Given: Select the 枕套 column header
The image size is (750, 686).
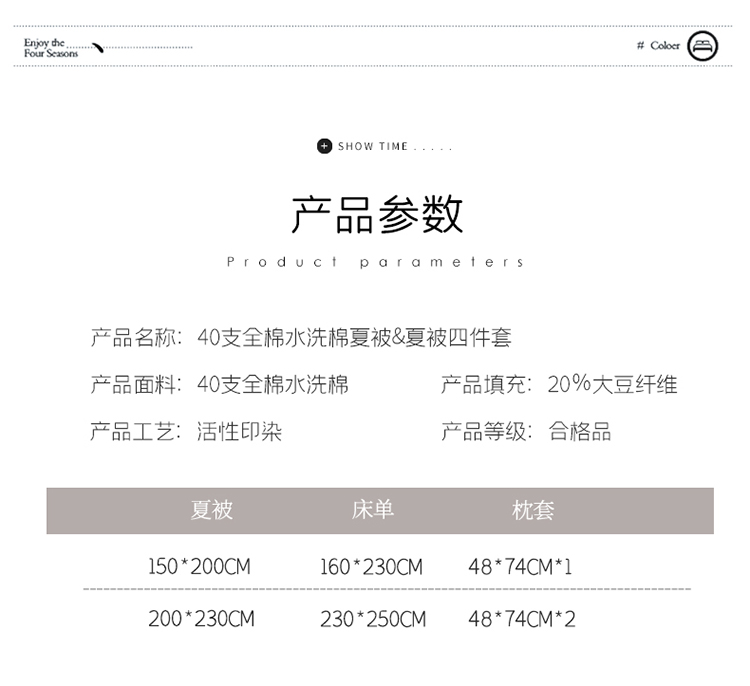Looking at the screenshot, I should tap(533, 510).
